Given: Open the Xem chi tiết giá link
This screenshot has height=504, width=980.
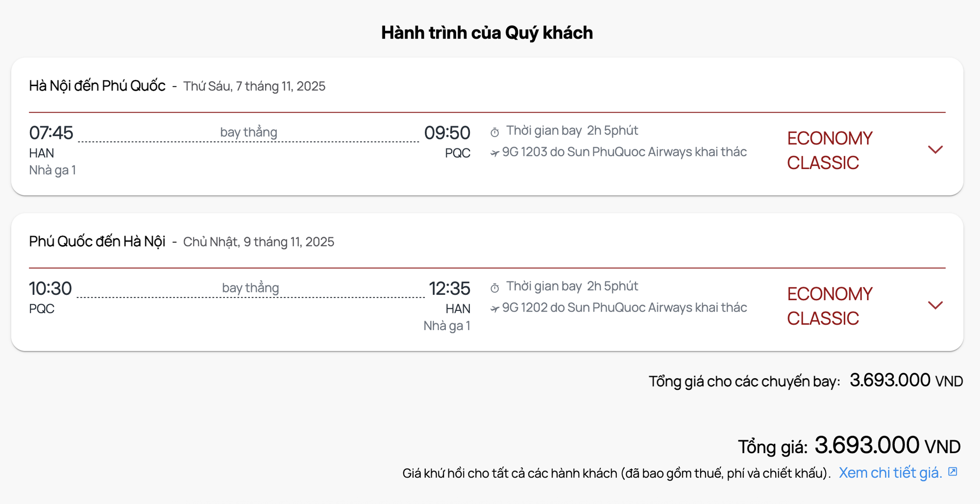Looking at the screenshot, I should tap(890, 473).
